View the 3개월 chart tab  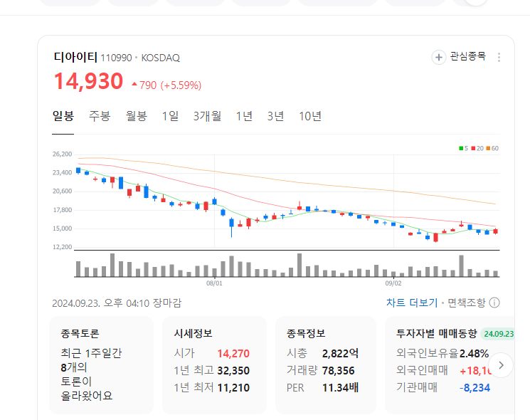point(207,116)
